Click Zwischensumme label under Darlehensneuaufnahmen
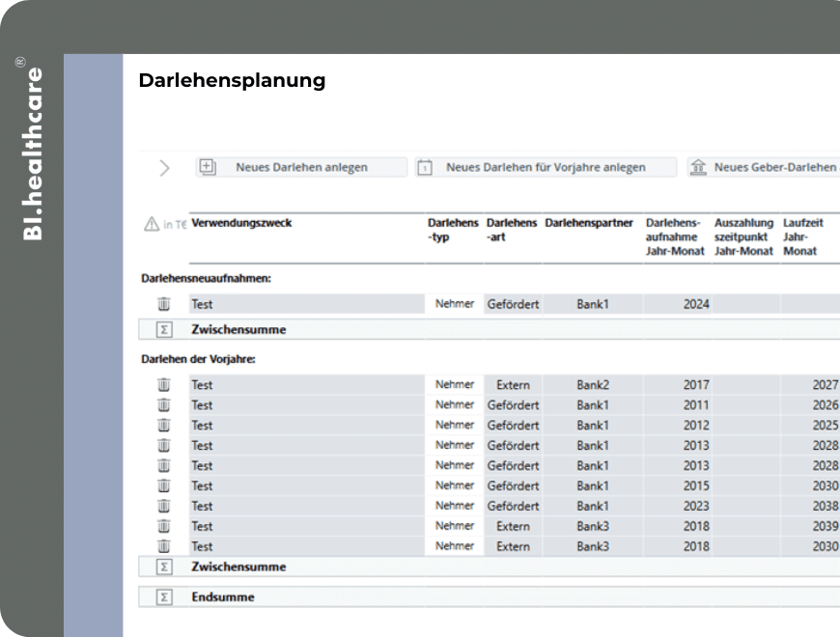This screenshot has width=840, height=637. (238, 330)
